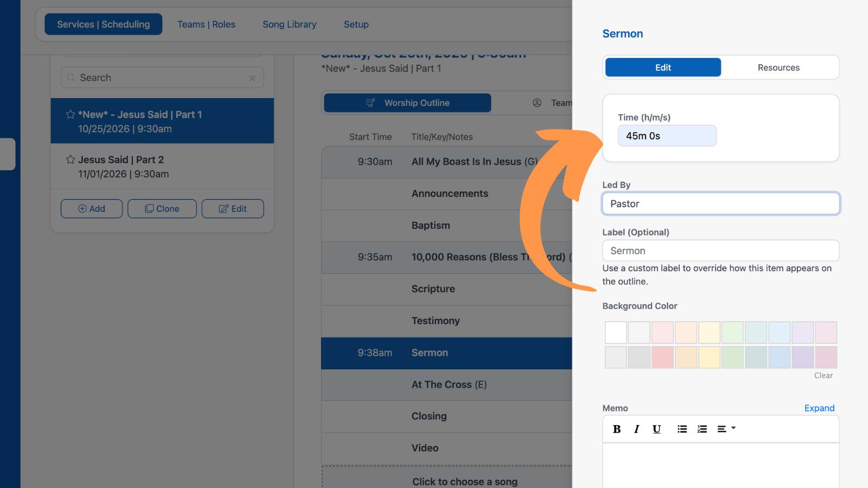This screenshot has height=488, width=868.
Task: Pick the light green swatch in top row
Action: (732, 332)
